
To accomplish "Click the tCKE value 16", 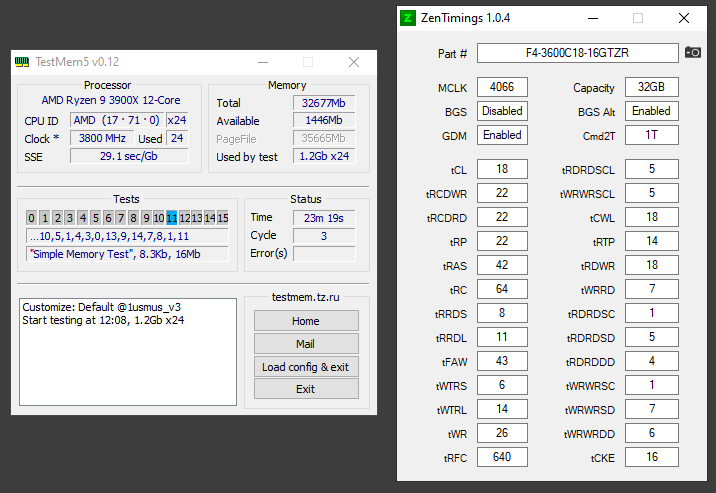I will point(652,457).
